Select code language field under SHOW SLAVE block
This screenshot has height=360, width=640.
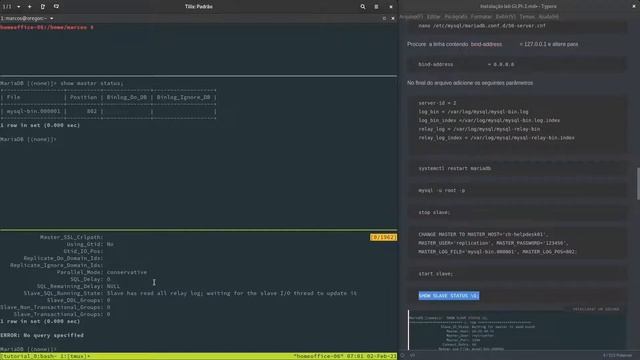pyautogui.click(x=596, y=309)
